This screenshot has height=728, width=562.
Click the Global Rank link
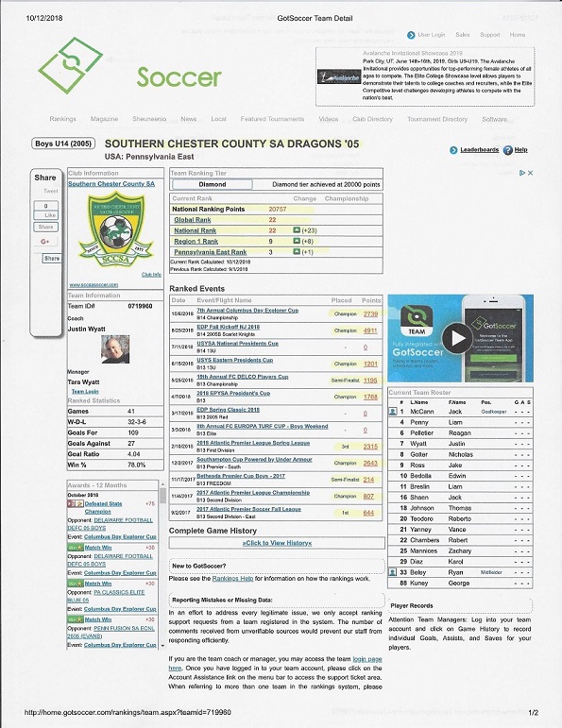pos(193,220)
